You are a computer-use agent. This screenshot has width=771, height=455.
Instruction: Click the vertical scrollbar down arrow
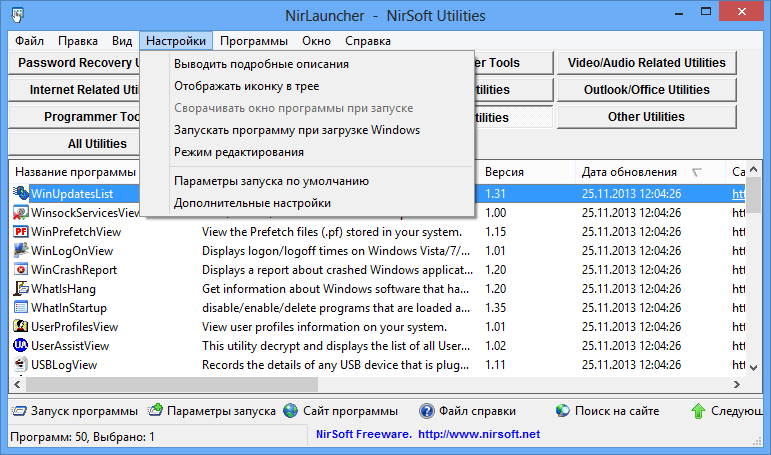[x=754, y=367]
